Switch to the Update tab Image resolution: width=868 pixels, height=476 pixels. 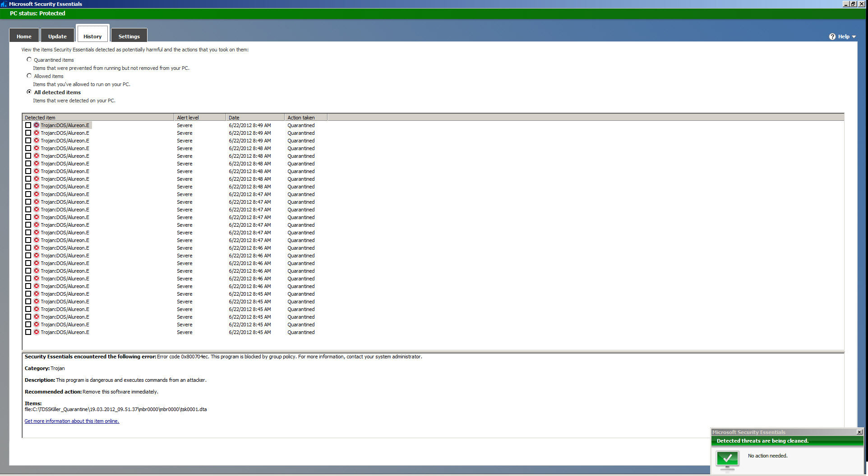[x=57, y=36]
